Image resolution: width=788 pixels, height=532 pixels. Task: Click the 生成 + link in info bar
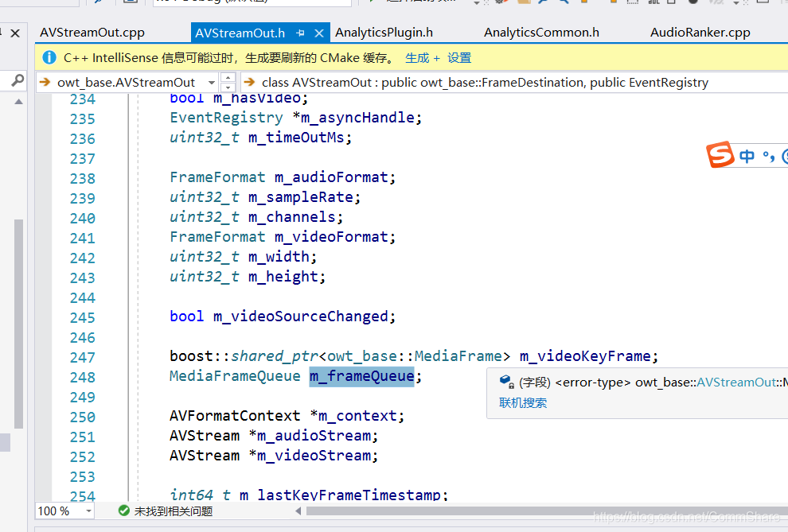point(422,58)
